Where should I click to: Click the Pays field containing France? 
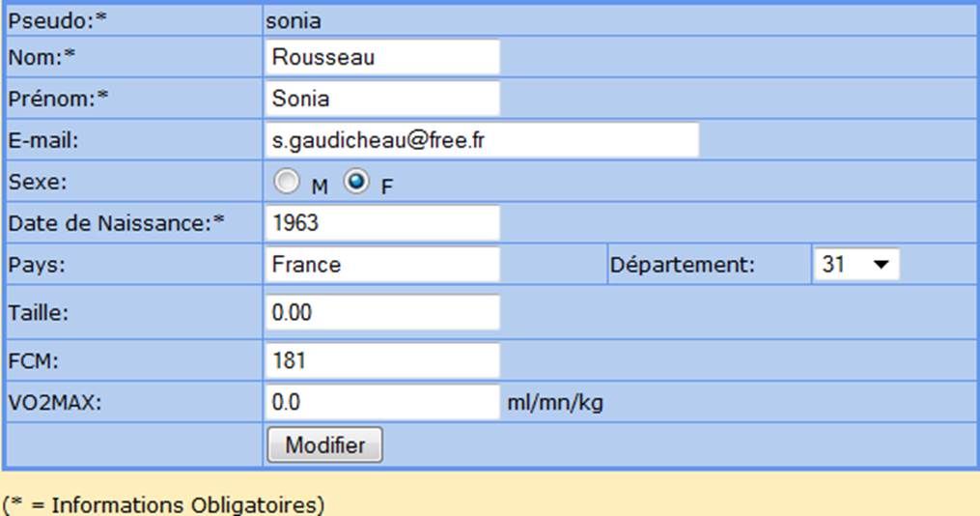382,264
